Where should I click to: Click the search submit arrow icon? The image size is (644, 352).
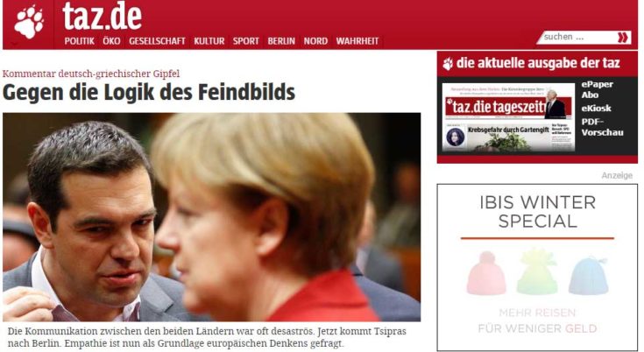(x=623, y=38)
